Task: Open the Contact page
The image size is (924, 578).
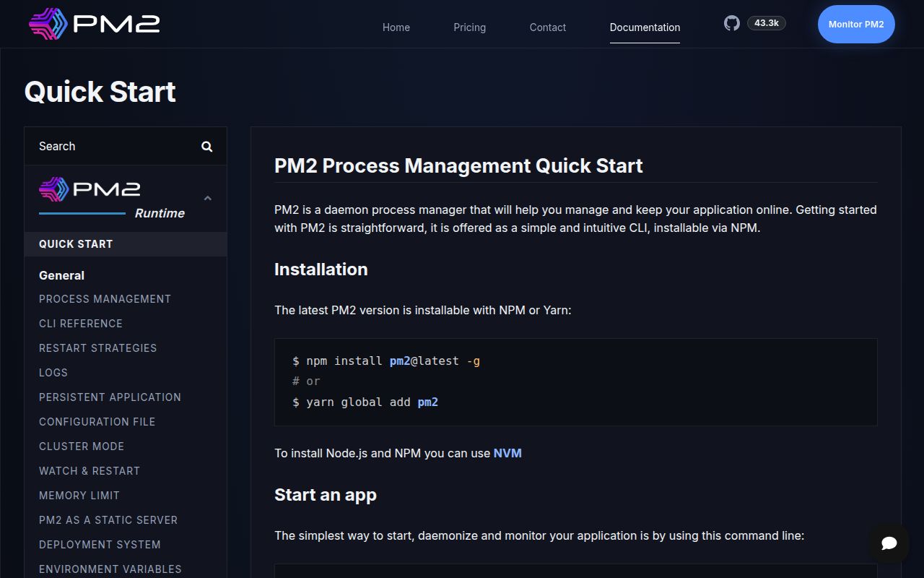Action: pos(548,27)
